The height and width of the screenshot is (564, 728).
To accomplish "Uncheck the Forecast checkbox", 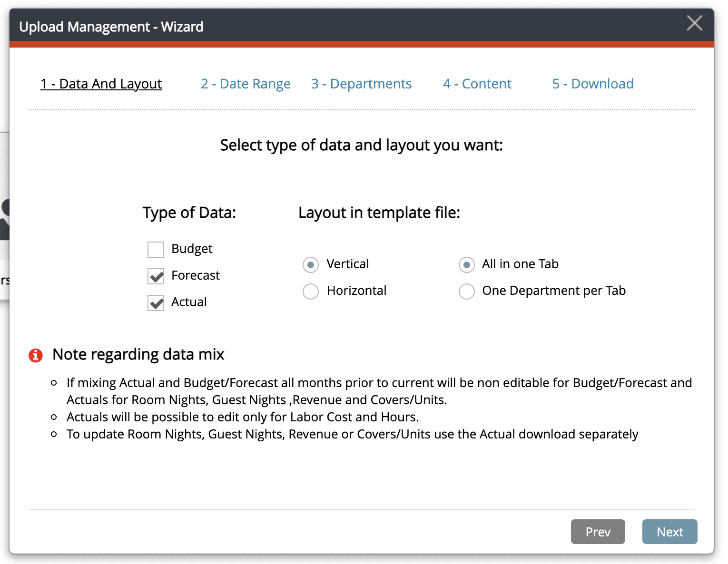I will [156, 276].
